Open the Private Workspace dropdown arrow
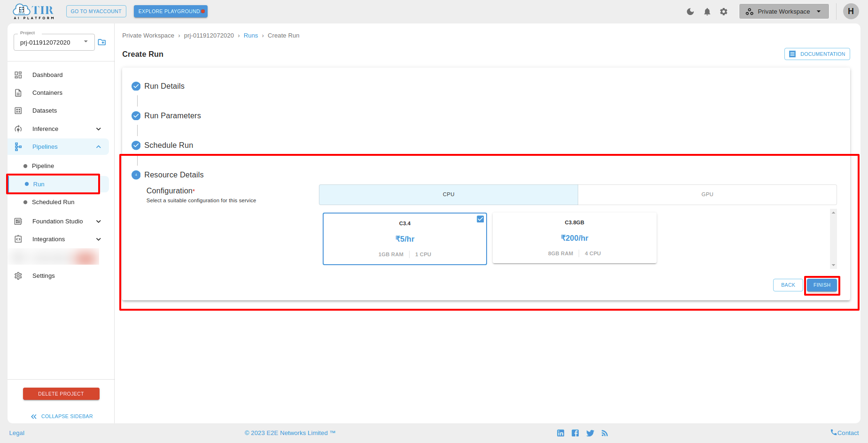 [819, 12]
